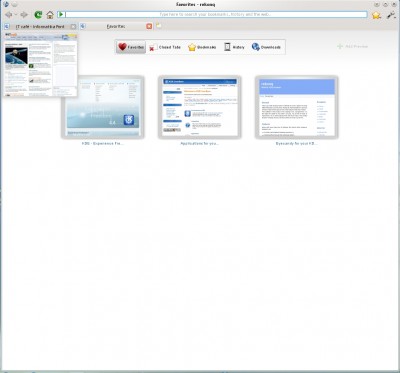Open the KDE Experience Freedom preview thumbnail
This screenshot has height=373, width=400.
click(103, 107)
